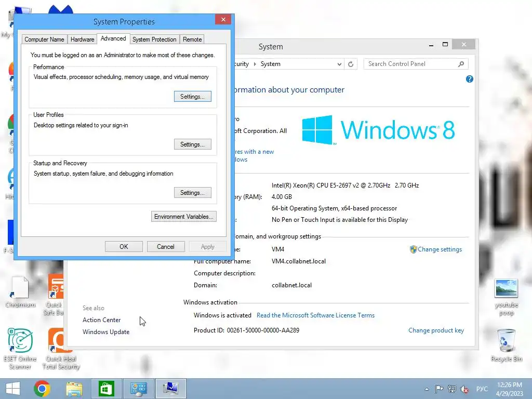Open Windows Update link
Image resolution: width=532 pixels, height=399 pixels.
pos(106,332)
